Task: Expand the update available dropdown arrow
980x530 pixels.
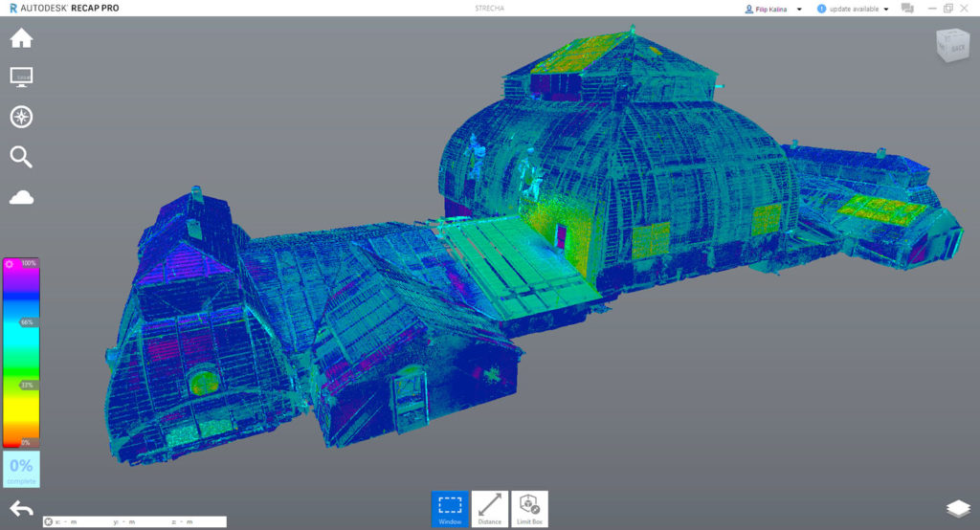Action: [886, 9]
